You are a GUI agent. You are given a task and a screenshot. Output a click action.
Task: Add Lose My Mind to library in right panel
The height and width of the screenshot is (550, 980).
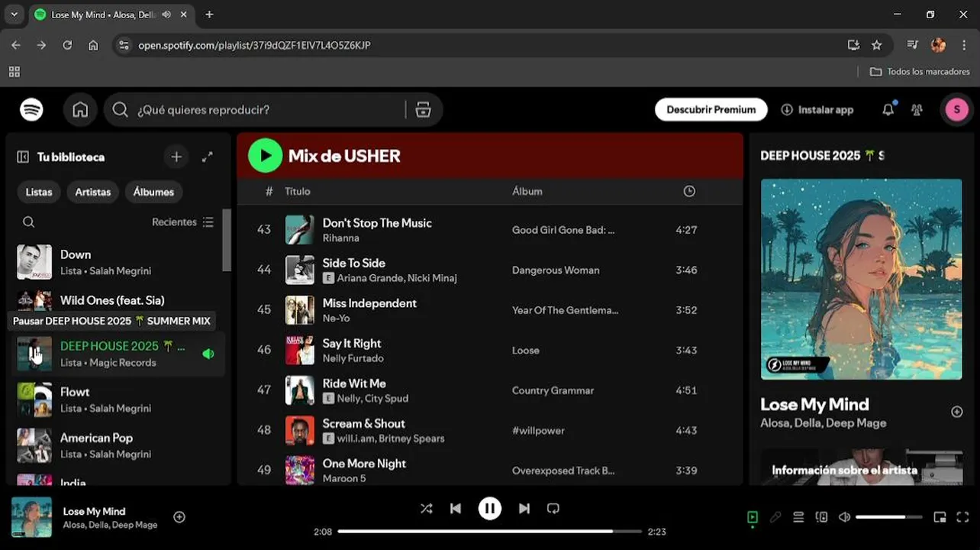click(956, 412)
